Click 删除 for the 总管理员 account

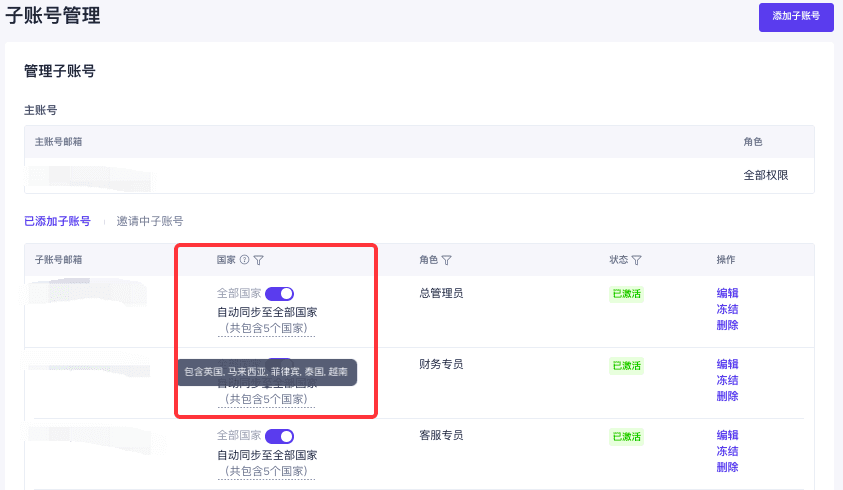coord(727,325)
